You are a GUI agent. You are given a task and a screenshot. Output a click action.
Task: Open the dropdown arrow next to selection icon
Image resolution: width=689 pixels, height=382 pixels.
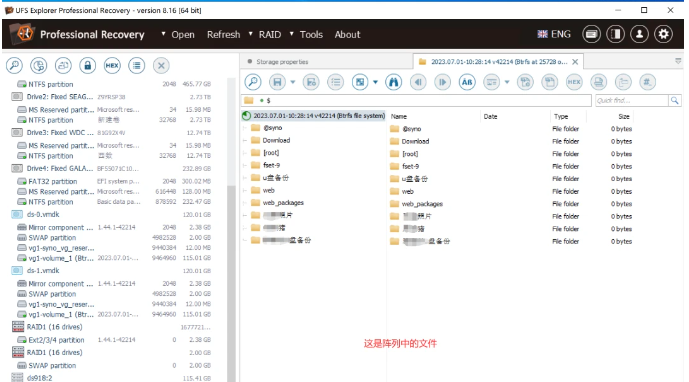click(375, 82)
